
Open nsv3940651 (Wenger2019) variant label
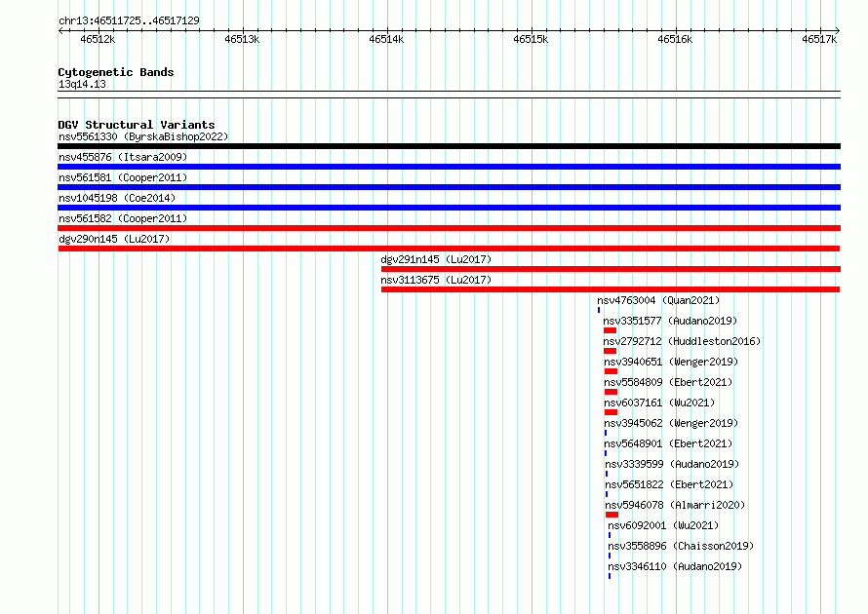pos(671,362)
